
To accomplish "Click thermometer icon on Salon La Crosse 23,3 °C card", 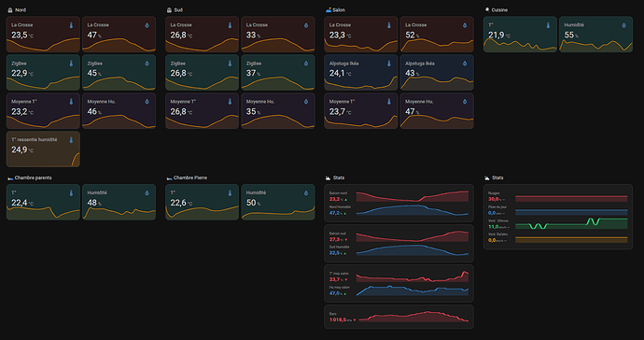I will [389, 25].
